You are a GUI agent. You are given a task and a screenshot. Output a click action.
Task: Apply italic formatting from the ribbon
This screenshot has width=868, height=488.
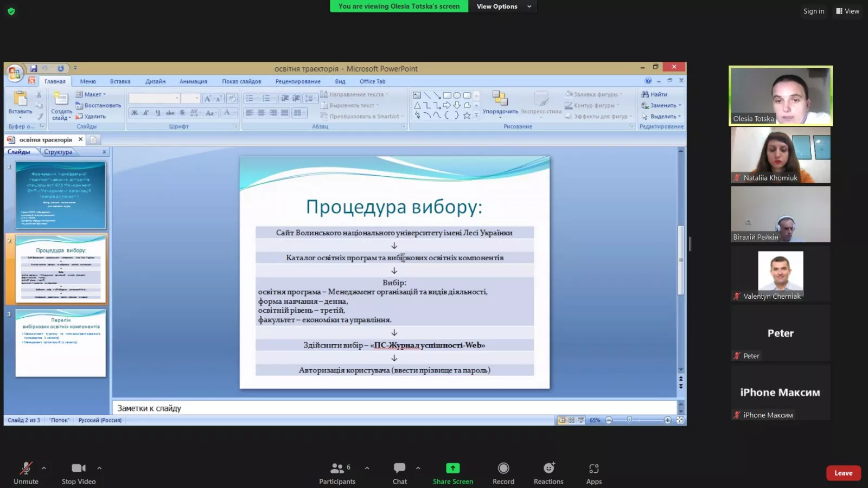pyautogui.click(x=146, y=112)
